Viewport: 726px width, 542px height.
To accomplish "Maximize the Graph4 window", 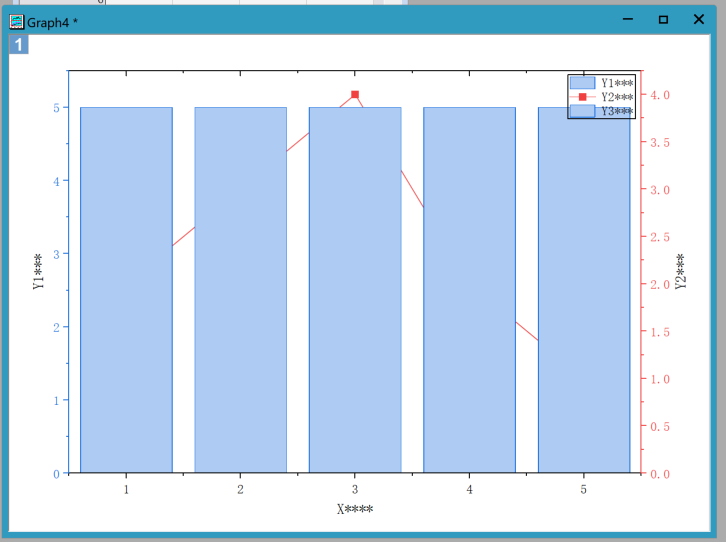I will pos(663,20).
